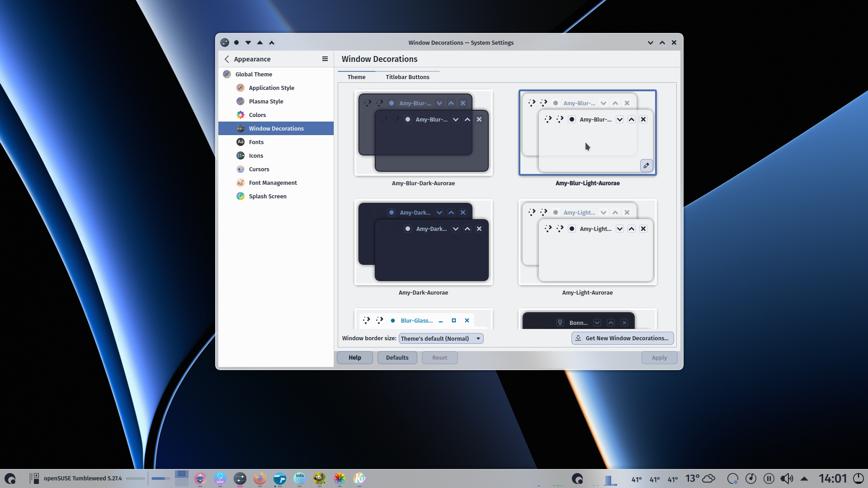Go to the Colors settings page
The width and height of the screenshot is (868, 488).
(x=276, y=115)
